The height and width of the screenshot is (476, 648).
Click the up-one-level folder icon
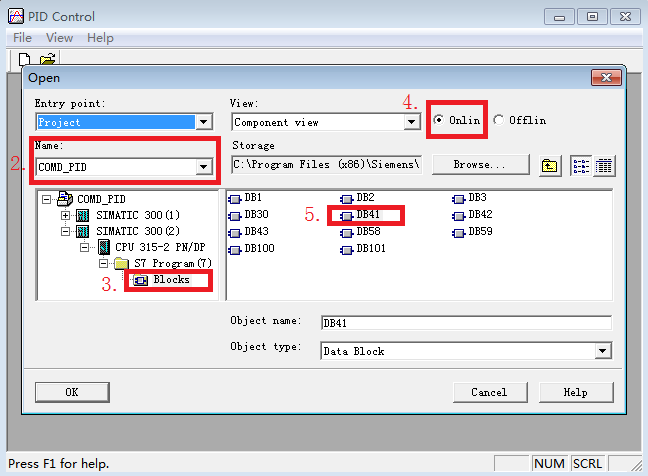549,166
